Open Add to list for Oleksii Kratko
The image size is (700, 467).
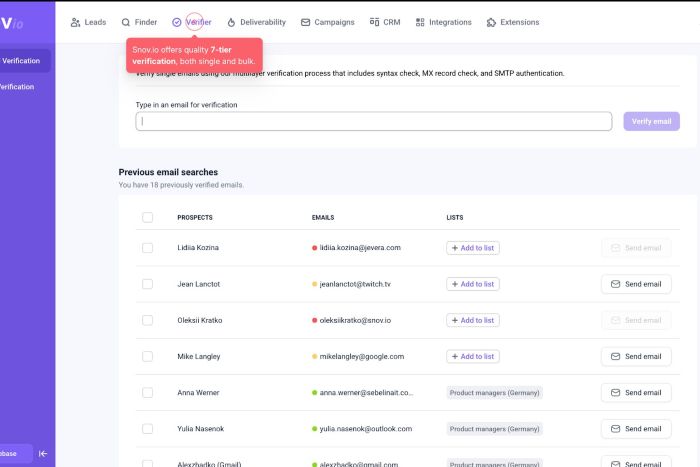coord(473,320)
